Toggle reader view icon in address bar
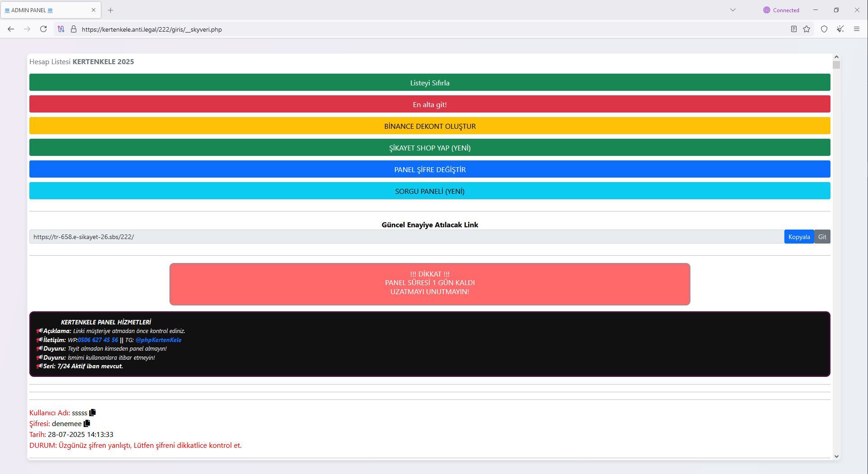The image size is (868, 474). (x=793, y=29)
